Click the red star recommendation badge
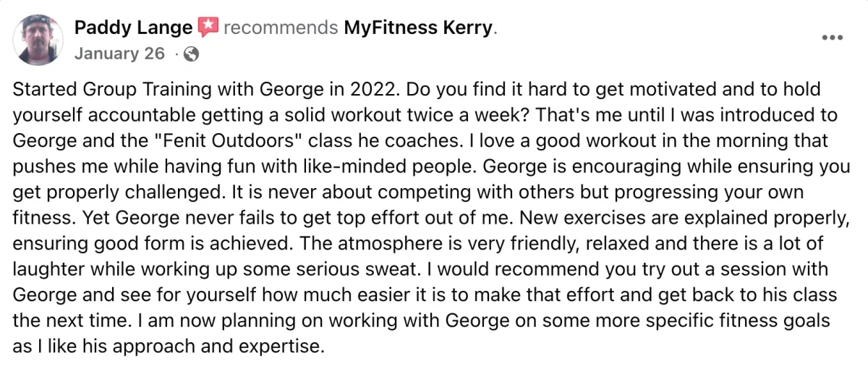Screen dimensions: 868x369 coord(208,28)
